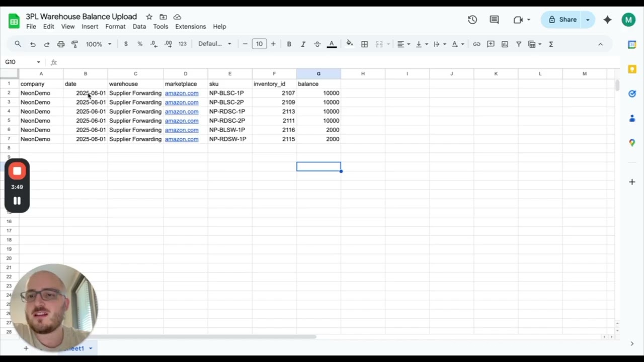
Task: Increase decimal places
Action: pyautogui.click(x=168, y=44)
